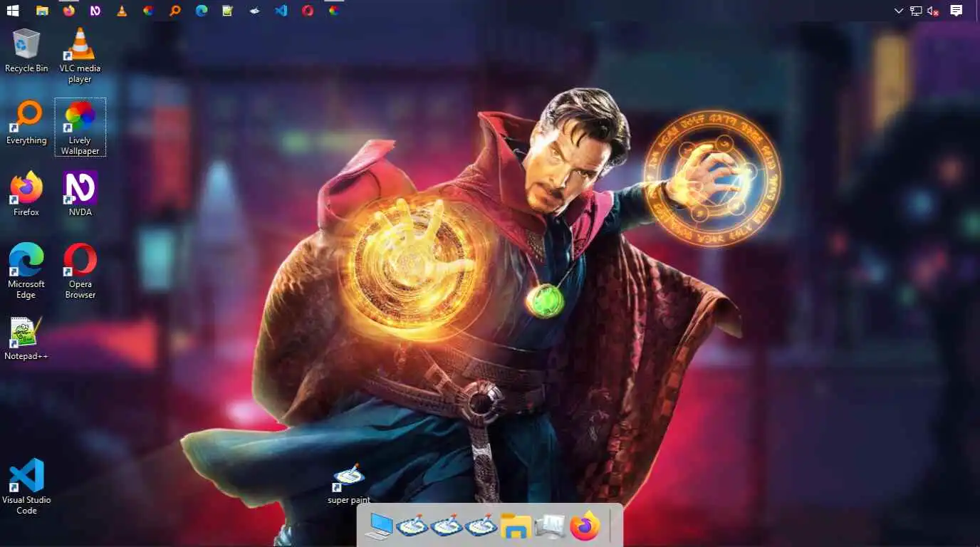Open the Control Panel icon in the dock
Image resolution: width=980 pixels, height=547 pixels.
click(550, 526)
